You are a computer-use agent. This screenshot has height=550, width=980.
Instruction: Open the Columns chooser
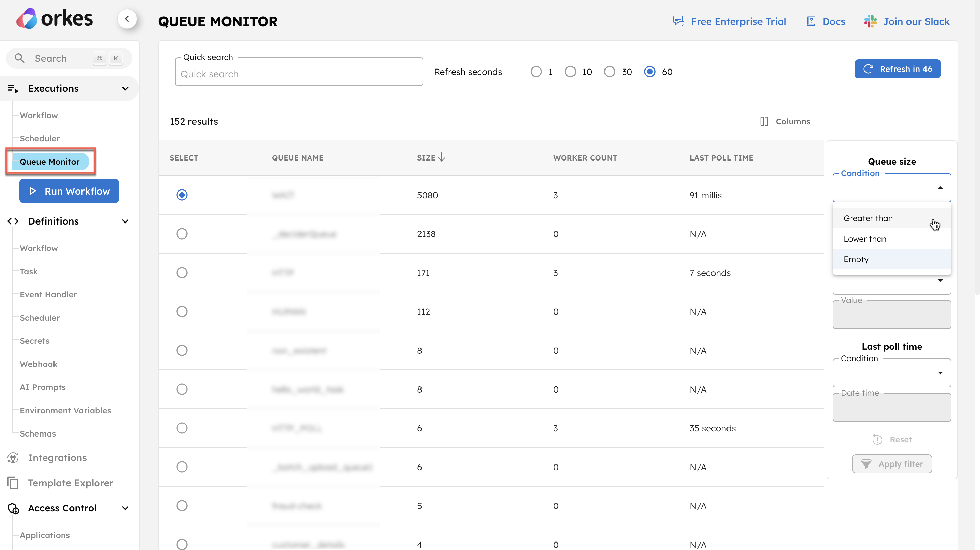click(x=784, y=121)
